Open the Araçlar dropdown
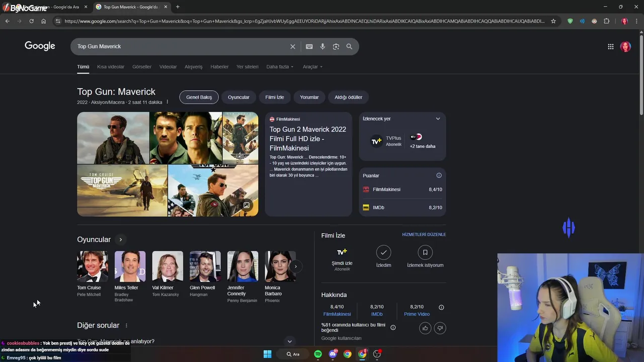This screenshot has width=644, height=362. (312, 66)
